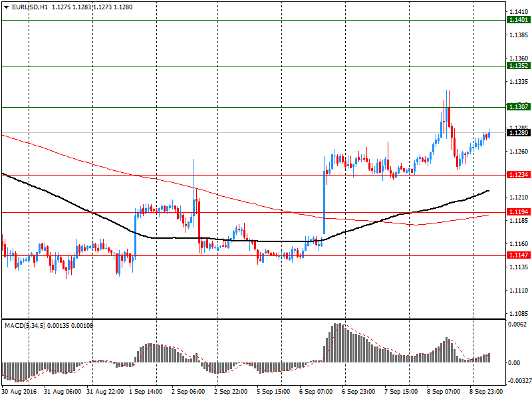Click the 6 Sep 23:00 time axis label
This screenshot has width=532, height=399.
pyautogui.click(x=358, y=392)
